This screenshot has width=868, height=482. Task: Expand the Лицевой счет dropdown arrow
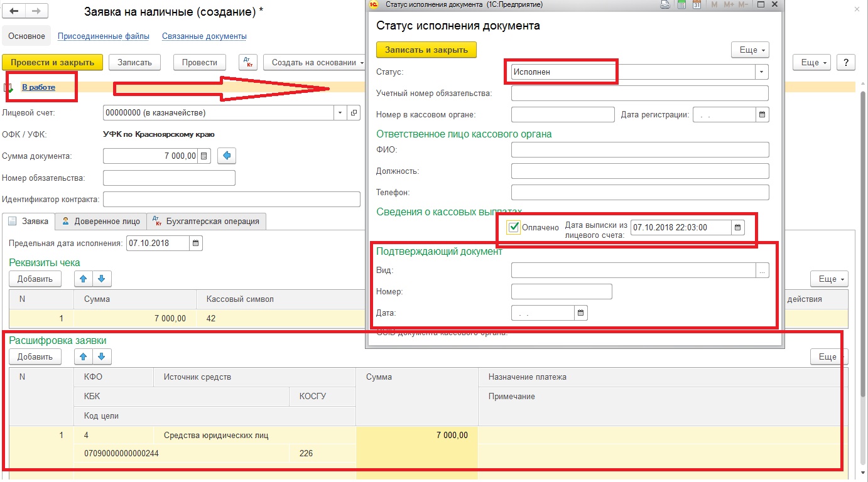[340, 113]
